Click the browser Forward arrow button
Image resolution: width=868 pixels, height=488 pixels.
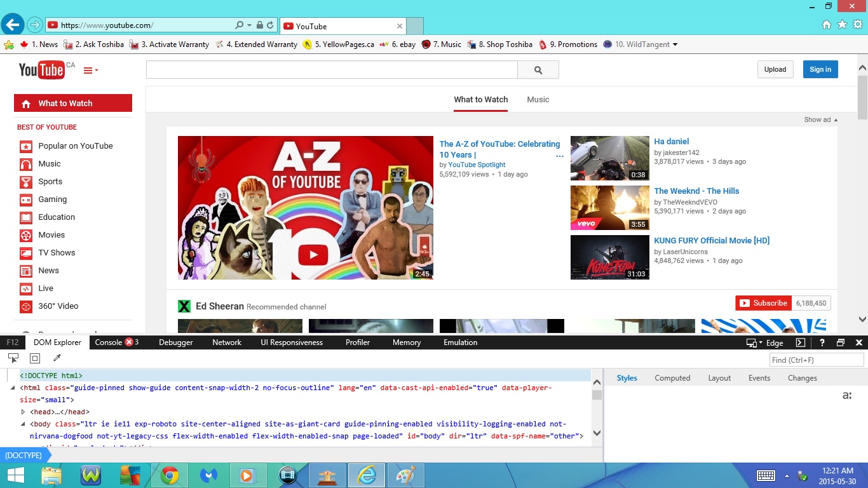tap(34, 25)
